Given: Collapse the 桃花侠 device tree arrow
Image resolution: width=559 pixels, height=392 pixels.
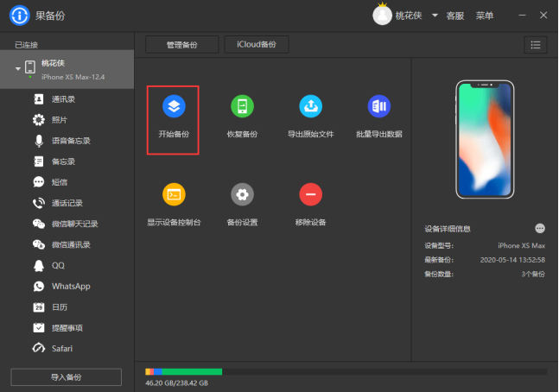Looking at the screenshot, I should [x=18, y=69].
